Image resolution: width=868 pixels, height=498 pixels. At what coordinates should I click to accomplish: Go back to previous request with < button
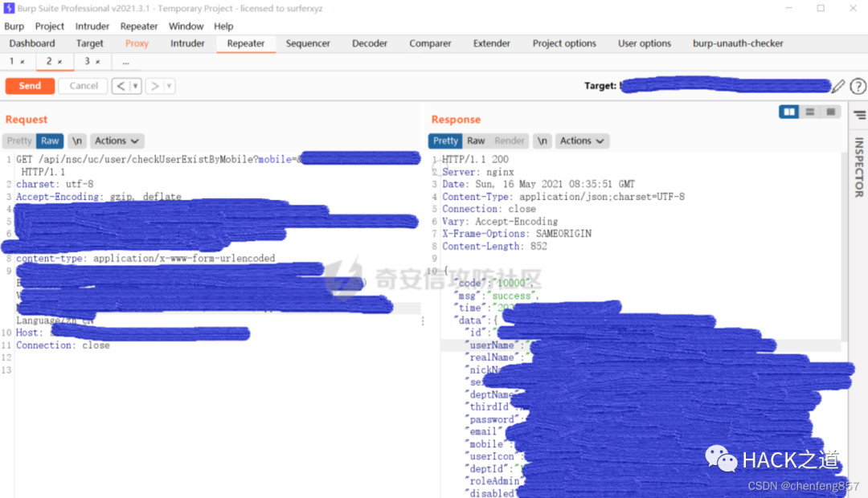[121, 86]
